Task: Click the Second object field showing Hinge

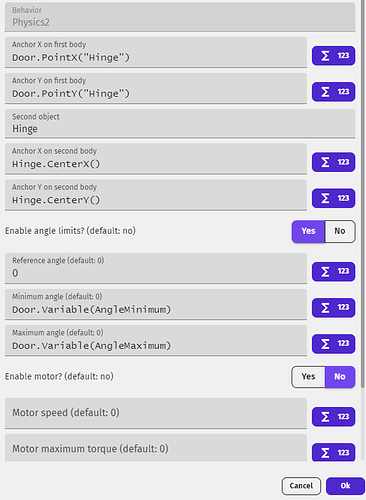Action: (x=180, y=124)
